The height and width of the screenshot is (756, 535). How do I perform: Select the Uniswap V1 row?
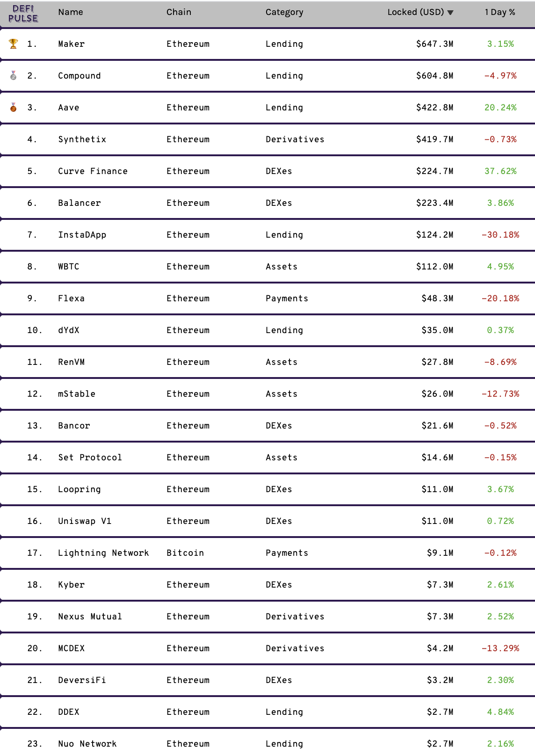(267, 521)
